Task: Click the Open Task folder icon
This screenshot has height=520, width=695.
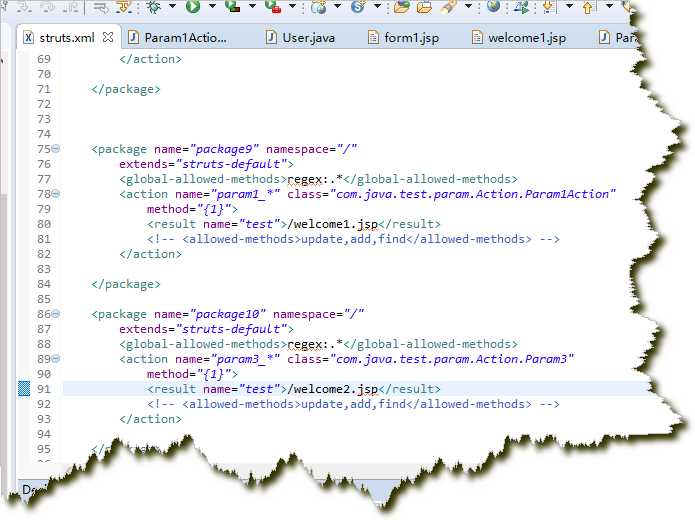Action: click(424, 6)
